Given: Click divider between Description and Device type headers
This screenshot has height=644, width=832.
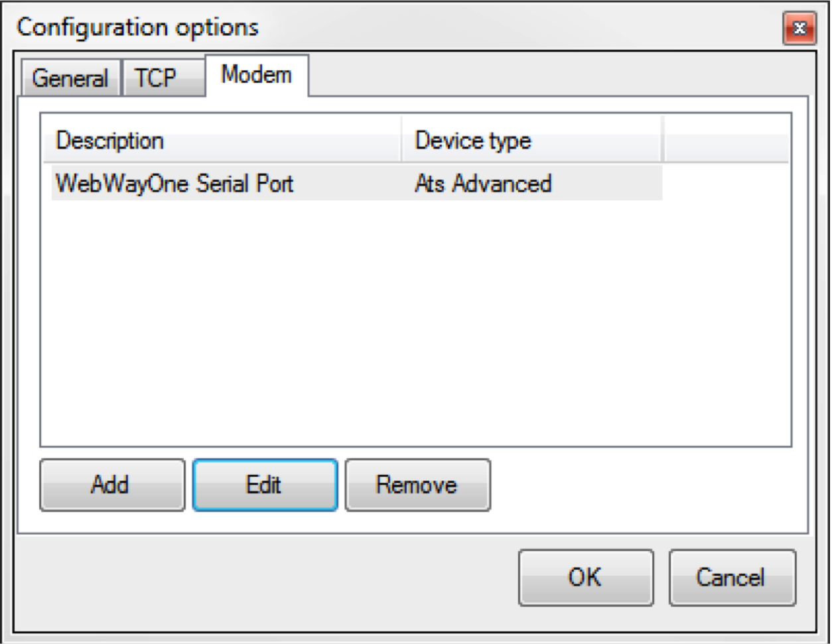Looking at the screenshot, I should click(x=401, y=141).
